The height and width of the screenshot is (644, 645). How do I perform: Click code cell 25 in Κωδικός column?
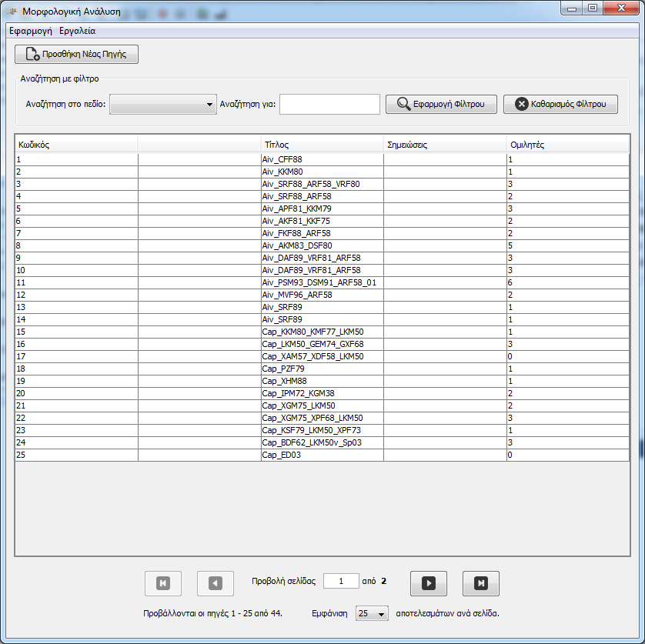(76, 455)
